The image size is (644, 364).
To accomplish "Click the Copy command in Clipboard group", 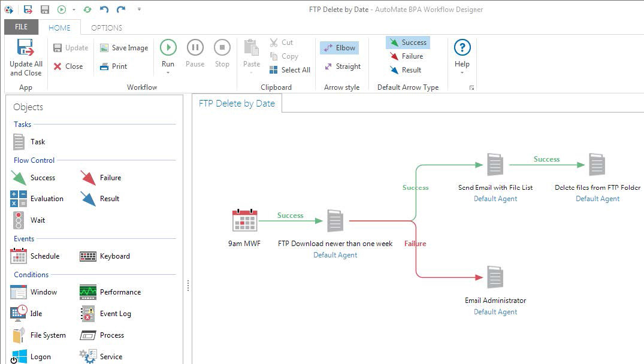I will [284, 56].
